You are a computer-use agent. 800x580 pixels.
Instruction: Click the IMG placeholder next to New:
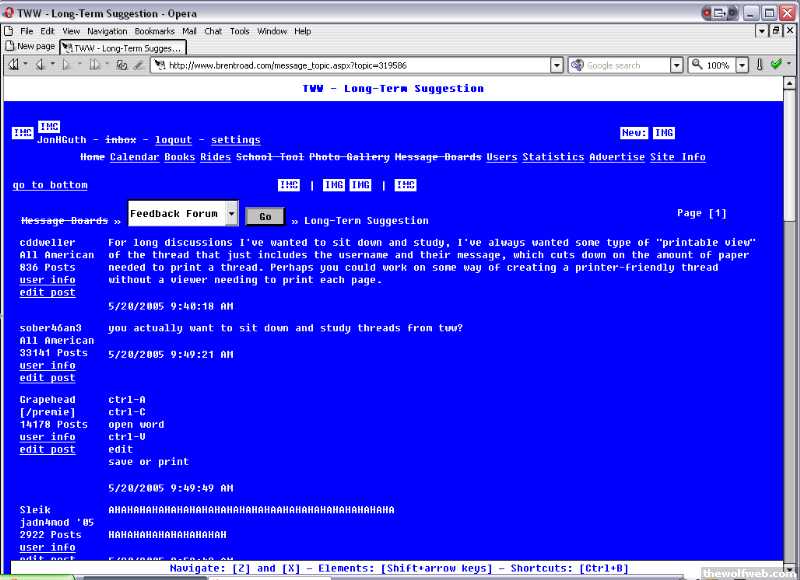pyautogui.click(x=663, y=133)
